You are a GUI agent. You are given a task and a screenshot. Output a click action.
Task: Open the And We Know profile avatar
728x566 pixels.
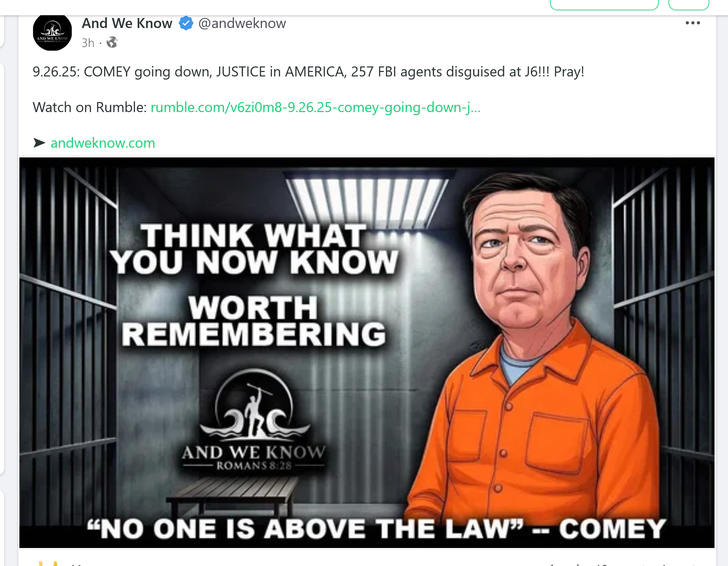click(x=52, y=32)
